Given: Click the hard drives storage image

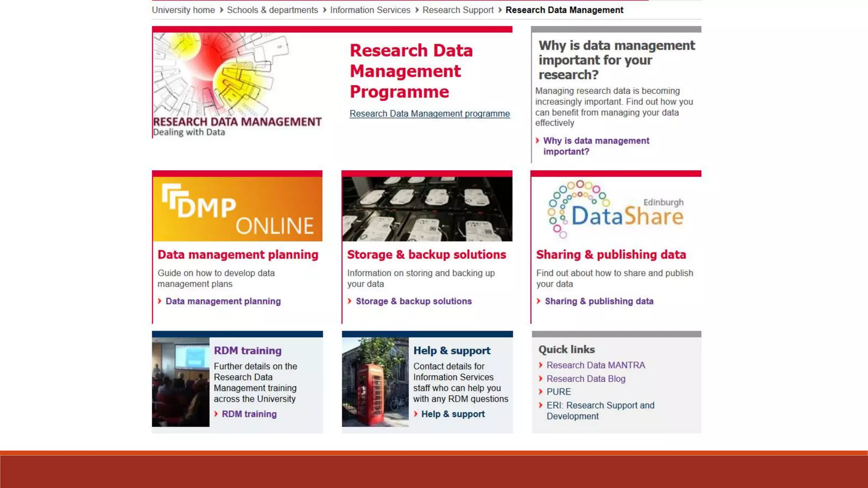Looking at the screenshot, I should [427, 209].
